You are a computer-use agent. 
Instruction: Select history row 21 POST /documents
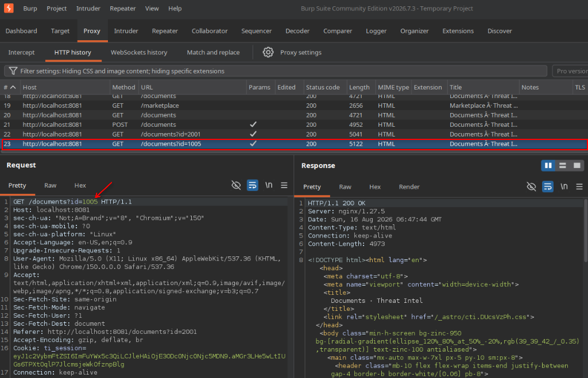(294, 124)
